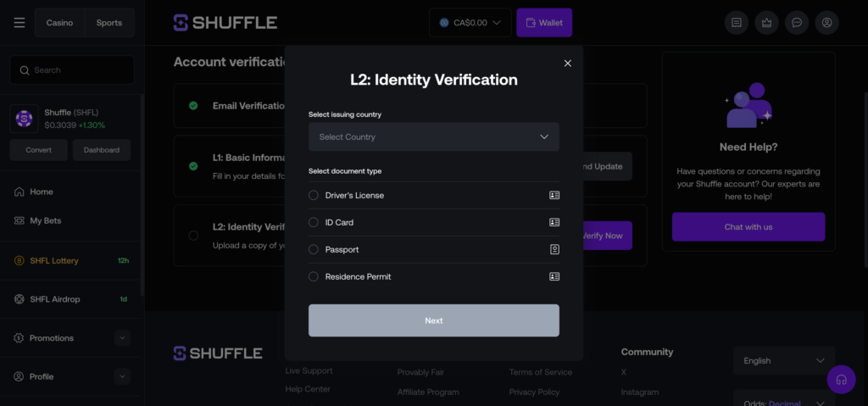Image resolution: width=868 pixels, height=406 pixels.
Task: Expand the Promotions sidebar section
Action: coord(122,338)
